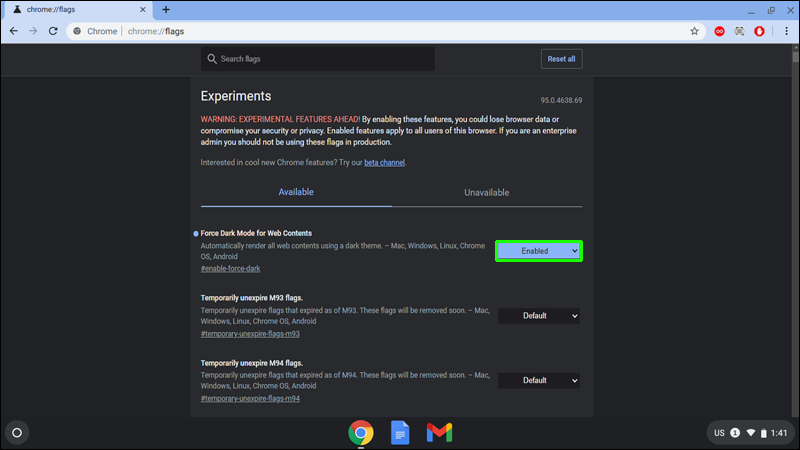The image size is (800, 450).
Task: Switch to the Unavailable tab
Action: (x=487, y=192)
